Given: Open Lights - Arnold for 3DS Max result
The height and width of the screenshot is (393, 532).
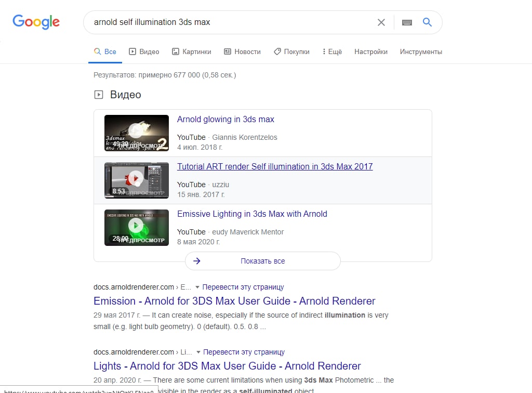Looking at the screenshot, I should [x=227, y=366].
